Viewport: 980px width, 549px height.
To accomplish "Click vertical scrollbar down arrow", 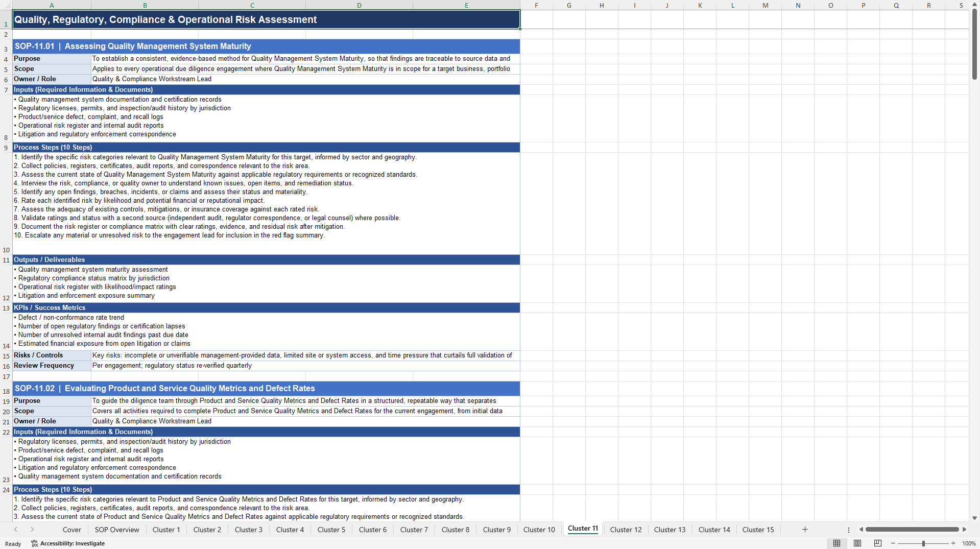I will 974,518.
